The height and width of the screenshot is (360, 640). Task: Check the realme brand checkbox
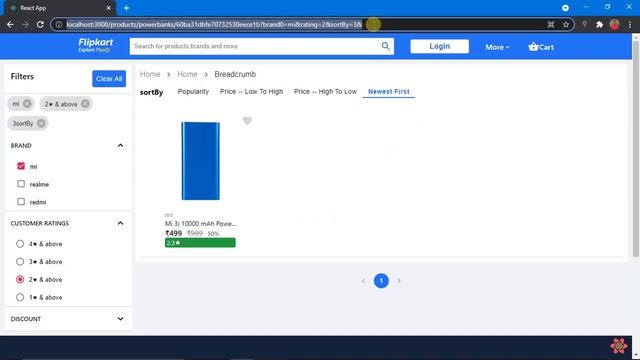coord(21,184)
